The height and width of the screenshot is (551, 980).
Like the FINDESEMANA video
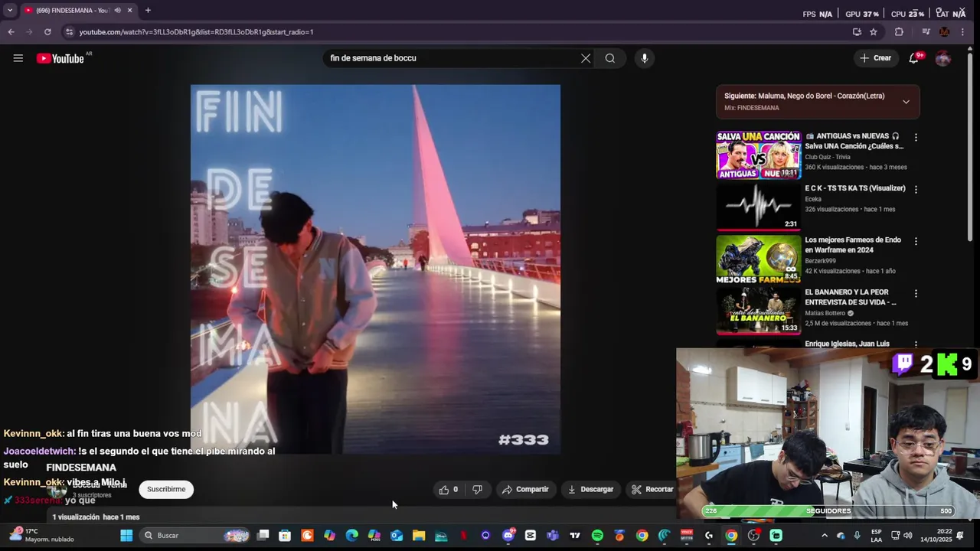(x=449, y=489)
